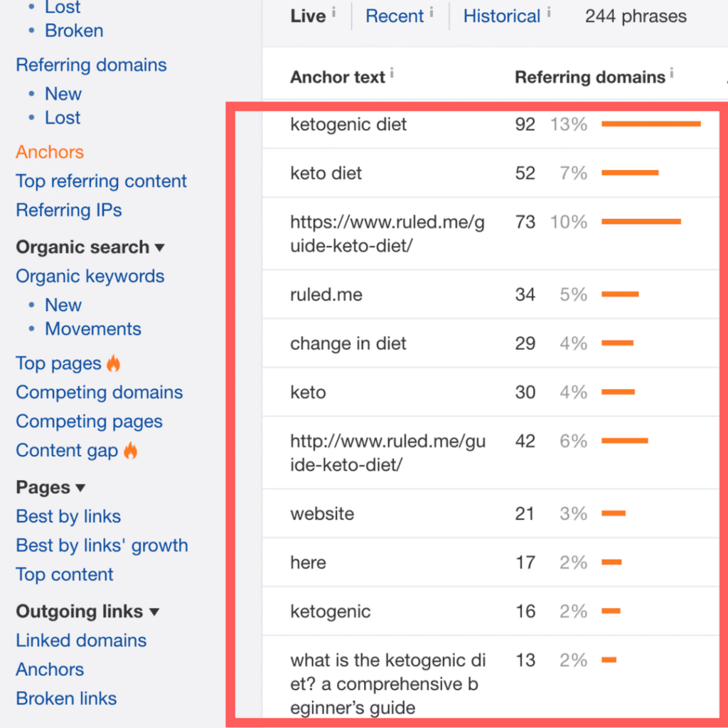Open Top referring content report

point(101,181)
